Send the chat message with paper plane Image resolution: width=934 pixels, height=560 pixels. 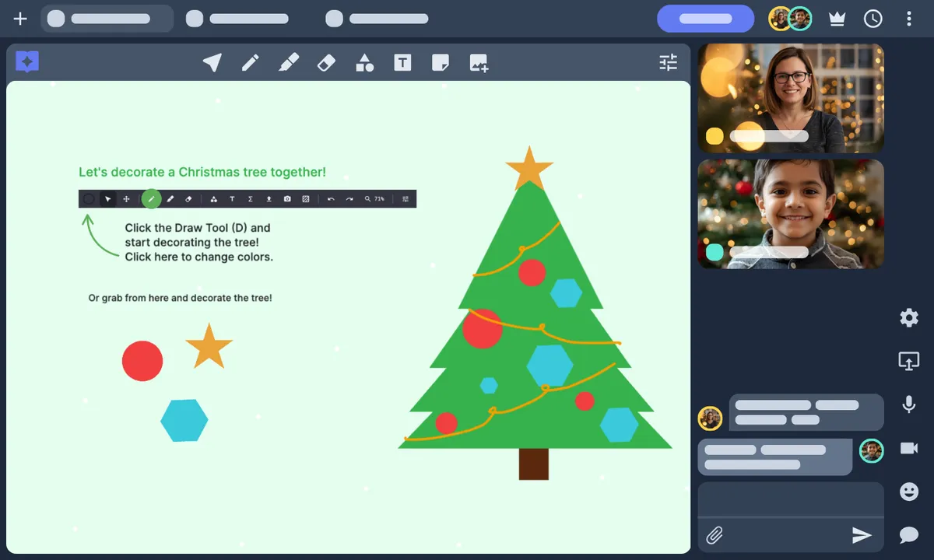(x=862, y=535)
